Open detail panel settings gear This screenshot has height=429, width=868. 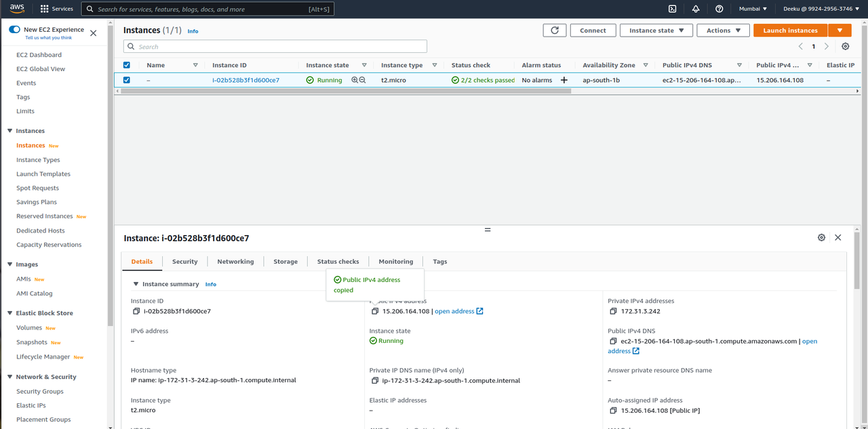821,238
